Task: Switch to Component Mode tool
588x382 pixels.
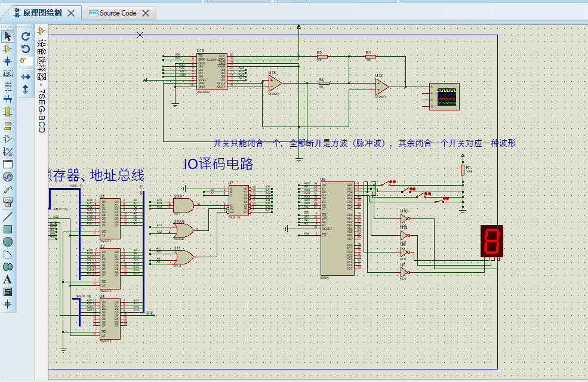Action: [8, 49]
